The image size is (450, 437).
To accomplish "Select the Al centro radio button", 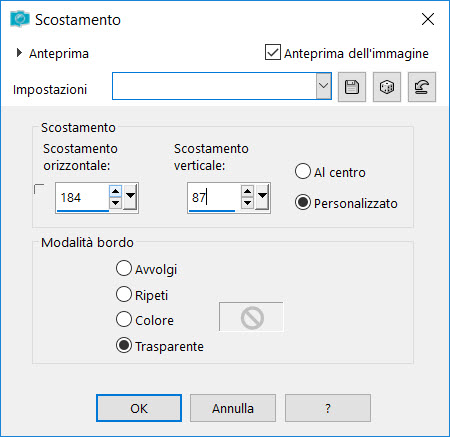I will [x=303, y=171].
